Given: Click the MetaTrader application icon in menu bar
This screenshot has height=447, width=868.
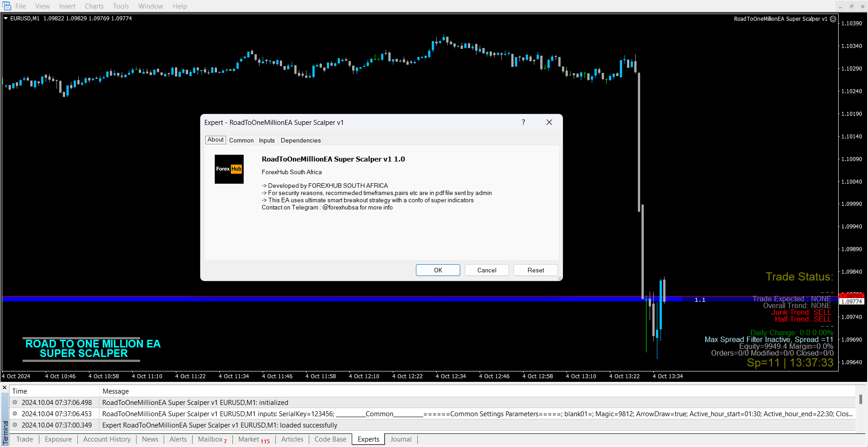Looking at the screenshot, I should coord(7,6).
